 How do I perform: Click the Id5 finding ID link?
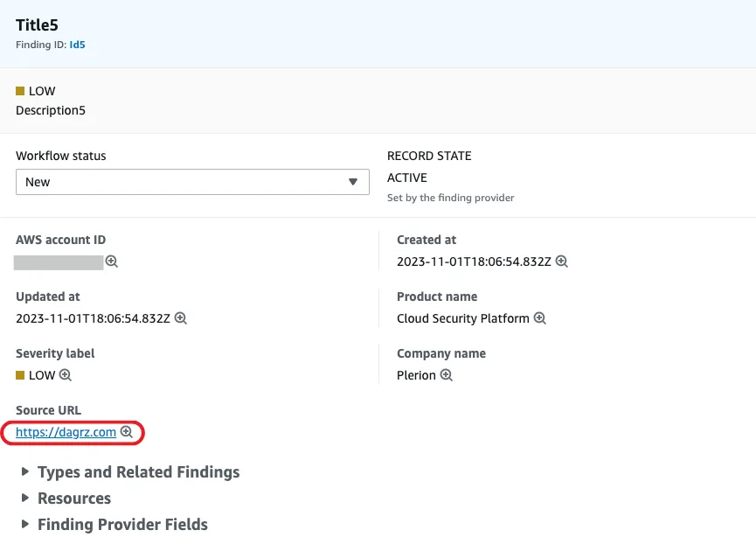coord(77,45)
